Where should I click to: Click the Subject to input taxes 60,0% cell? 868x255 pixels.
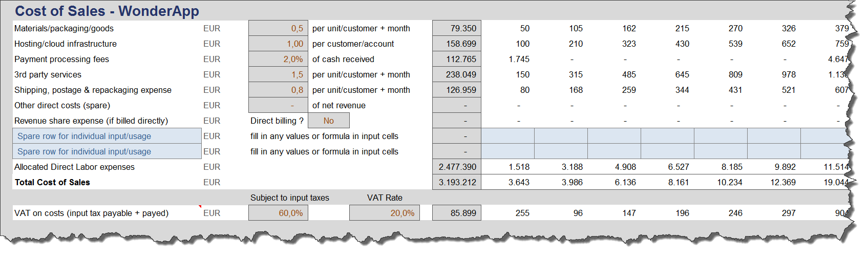coord(278,213)
